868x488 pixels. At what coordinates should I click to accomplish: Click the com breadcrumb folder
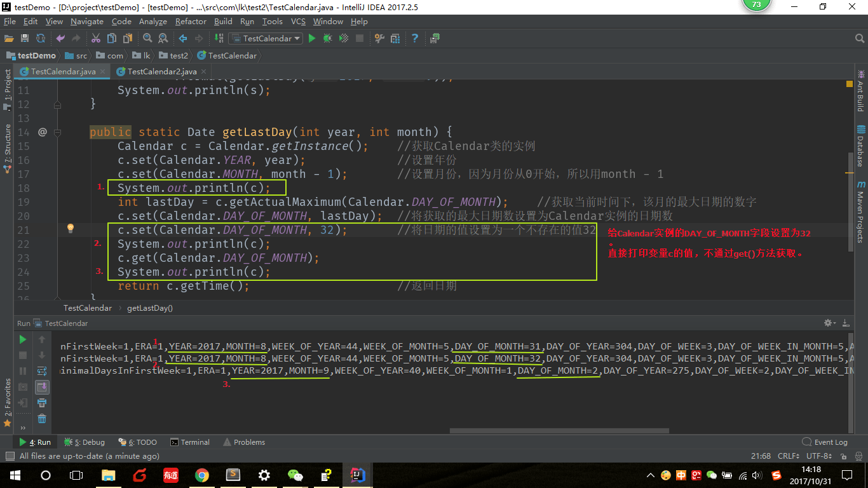coord(110,55)
